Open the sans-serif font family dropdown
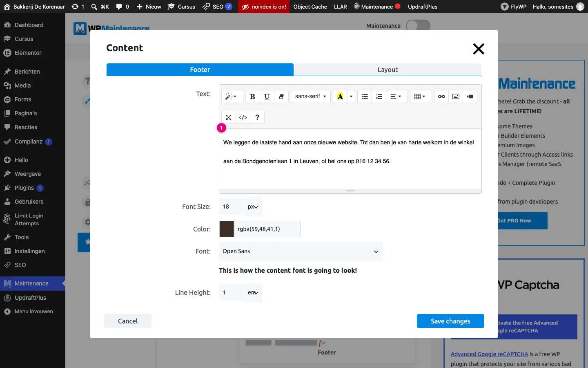This screenshot has height=368, width=588. [311, 96]
